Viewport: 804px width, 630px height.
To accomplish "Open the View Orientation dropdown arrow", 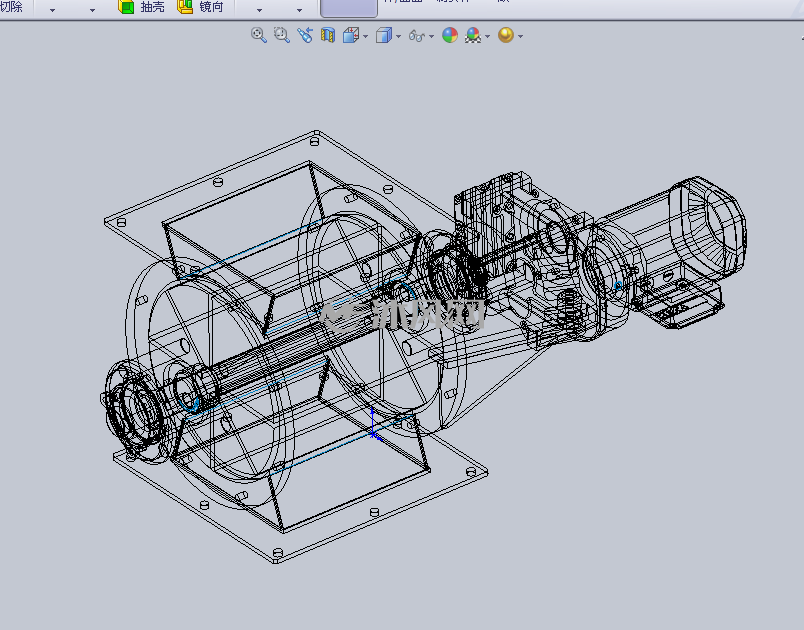I will tap(366, 36).
